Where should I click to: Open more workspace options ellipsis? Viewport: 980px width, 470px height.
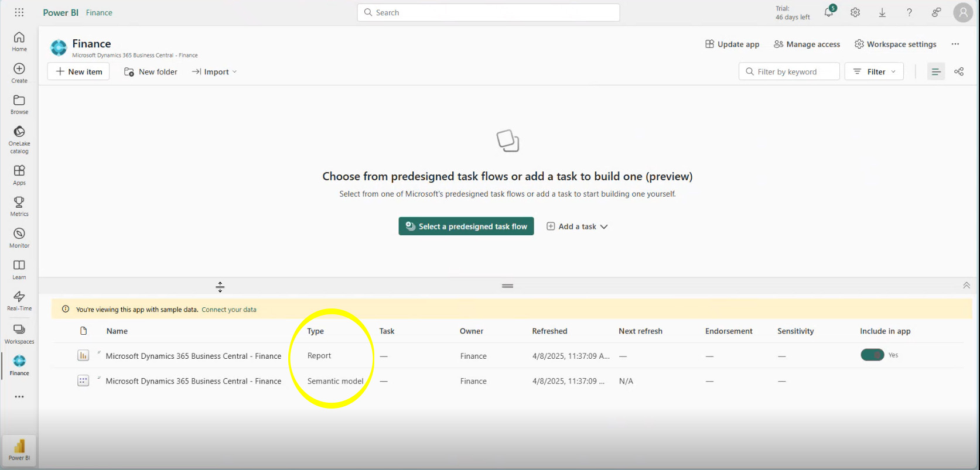tap(955, 44)
